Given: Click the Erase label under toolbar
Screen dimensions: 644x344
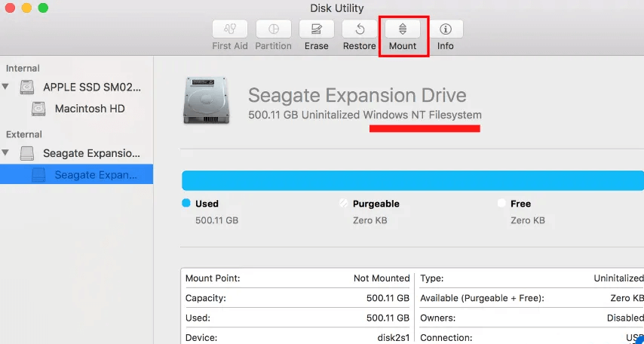Looking at the screenshot, I should coord(317,46).
